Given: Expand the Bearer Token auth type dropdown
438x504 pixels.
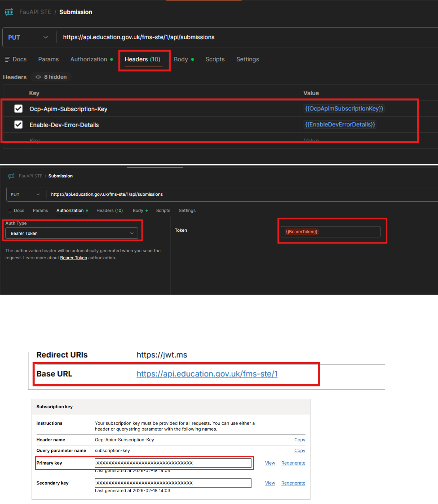Looking at the screenshot, I should [72, 233].
